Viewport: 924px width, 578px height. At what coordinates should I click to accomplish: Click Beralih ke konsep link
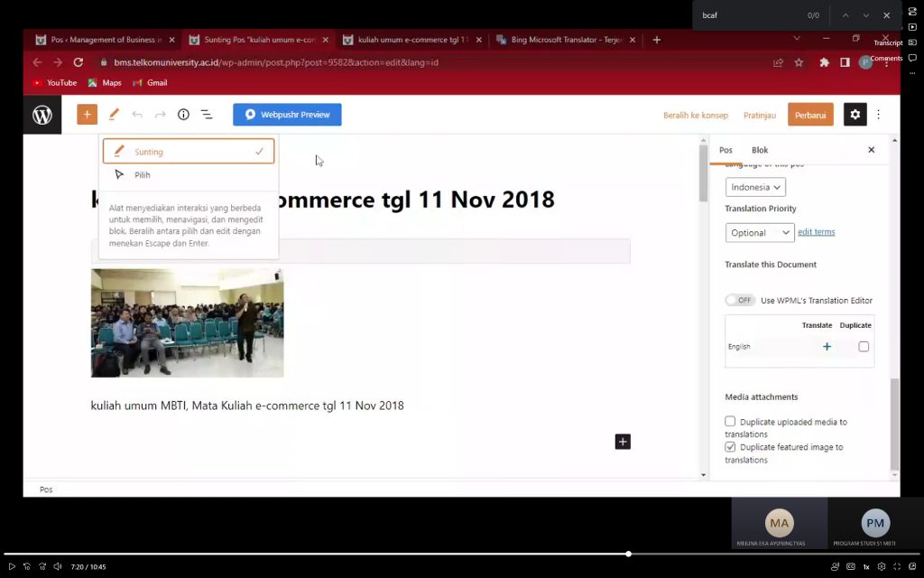696,115
